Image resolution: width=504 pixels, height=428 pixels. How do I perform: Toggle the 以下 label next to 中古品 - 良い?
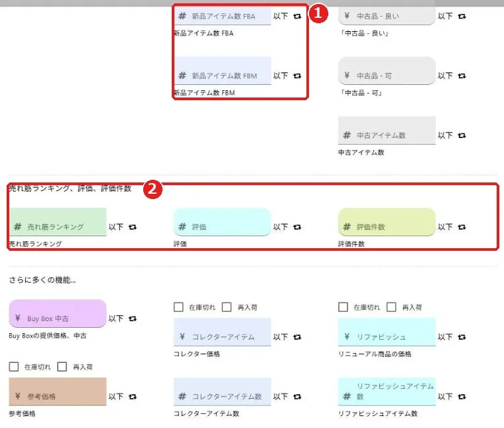pyautogui.click(x=445, y=16)
